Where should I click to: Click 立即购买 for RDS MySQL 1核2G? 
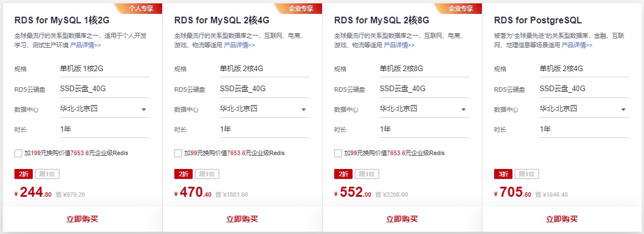coord(82,219)
